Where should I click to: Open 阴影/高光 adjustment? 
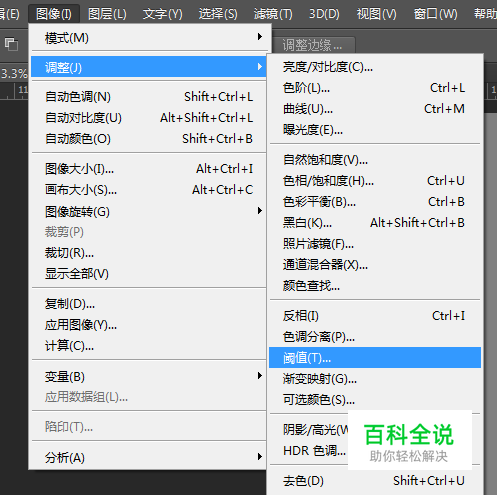click(x=315, y=430)
